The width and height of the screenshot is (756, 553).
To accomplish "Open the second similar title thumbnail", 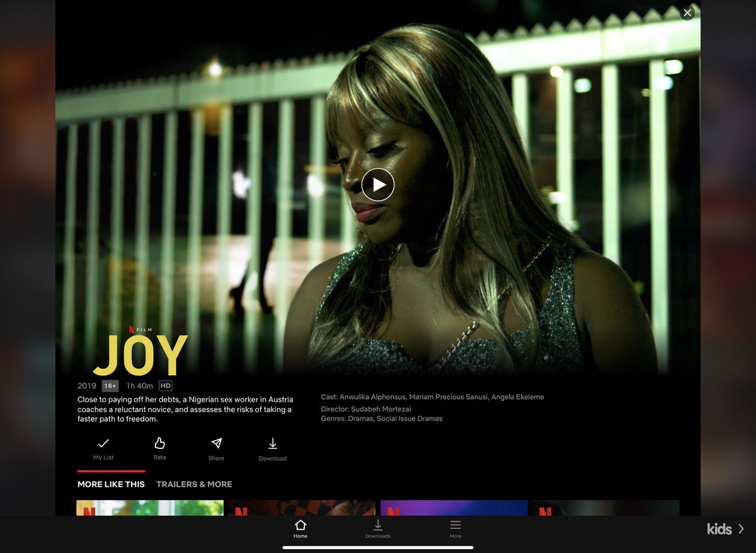I will (302, 508).
